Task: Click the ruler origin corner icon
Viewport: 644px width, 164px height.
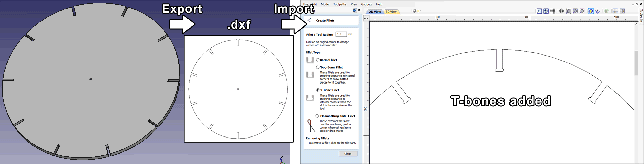Action: pyautogui.click(x=366, y=18)
